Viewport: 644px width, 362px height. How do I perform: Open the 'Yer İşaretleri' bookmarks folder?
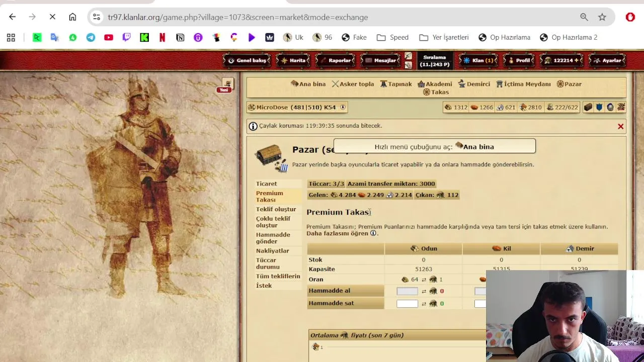click(x=444, y=37)
